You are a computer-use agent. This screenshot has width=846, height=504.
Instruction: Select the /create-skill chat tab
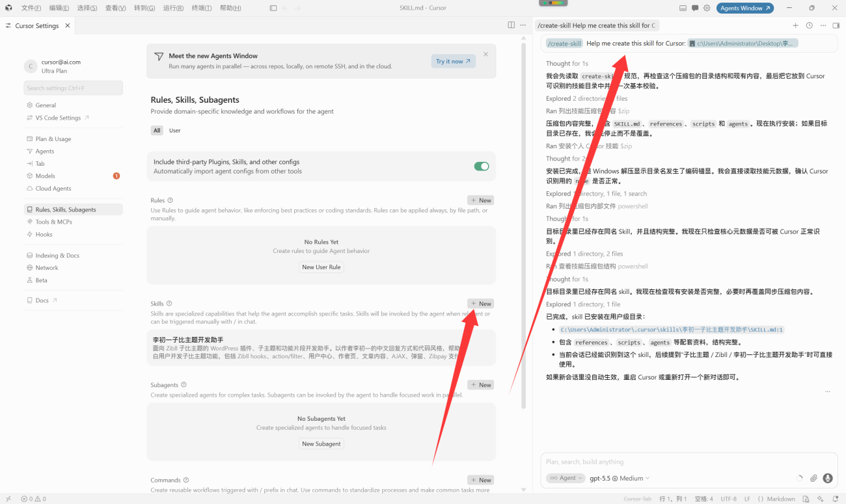(597, 25)
